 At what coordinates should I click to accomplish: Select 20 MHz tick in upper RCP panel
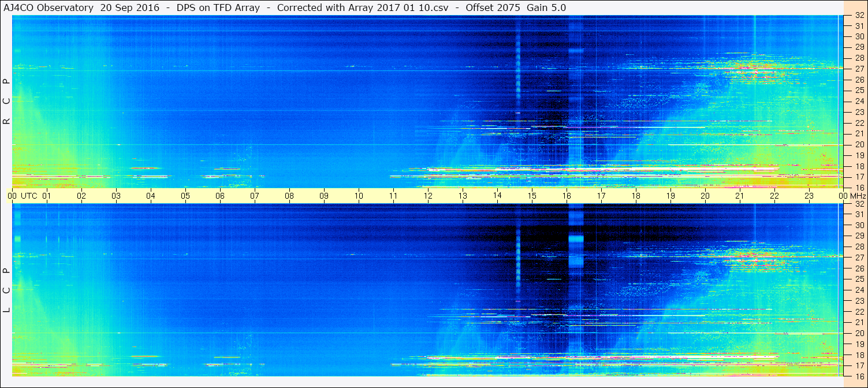[x=859, y=144]
